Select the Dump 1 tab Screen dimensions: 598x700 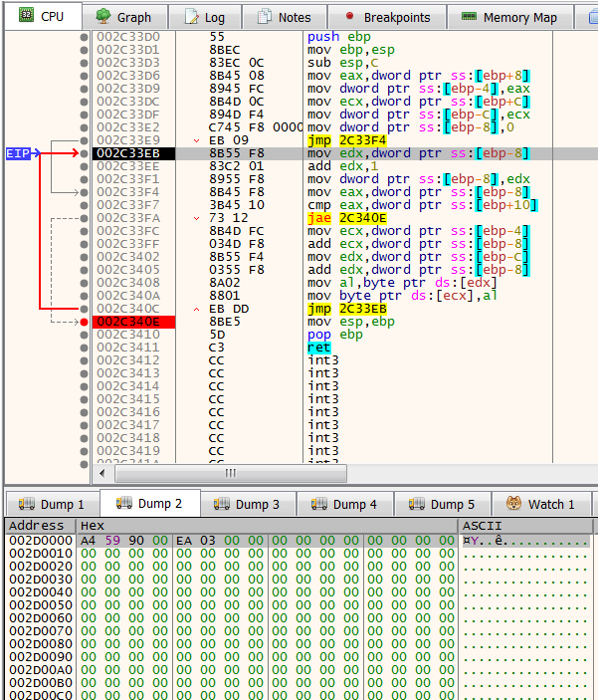(52, 504)
